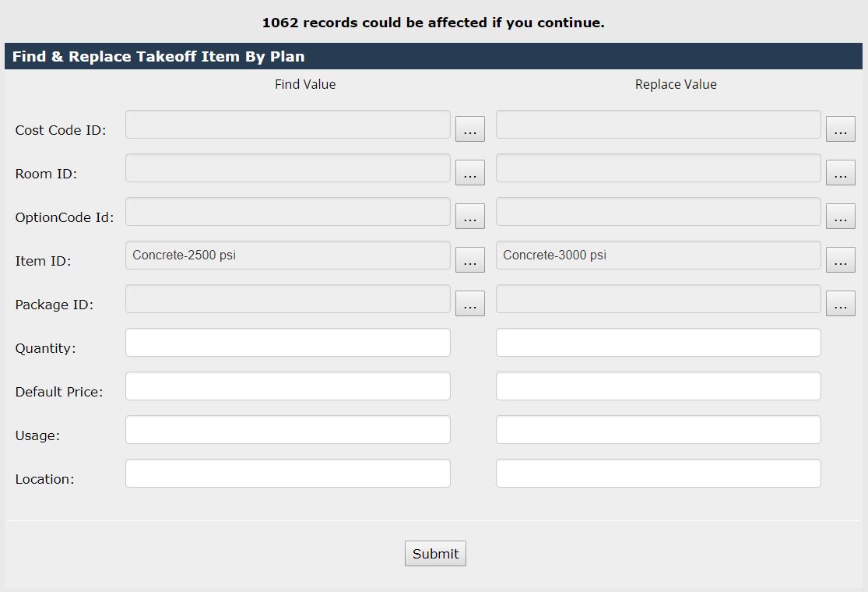Image resolution: width=868 pixels, height=592 pixels.
Task: Open Item ID replace value lookup button
Action: coord(840,260)
